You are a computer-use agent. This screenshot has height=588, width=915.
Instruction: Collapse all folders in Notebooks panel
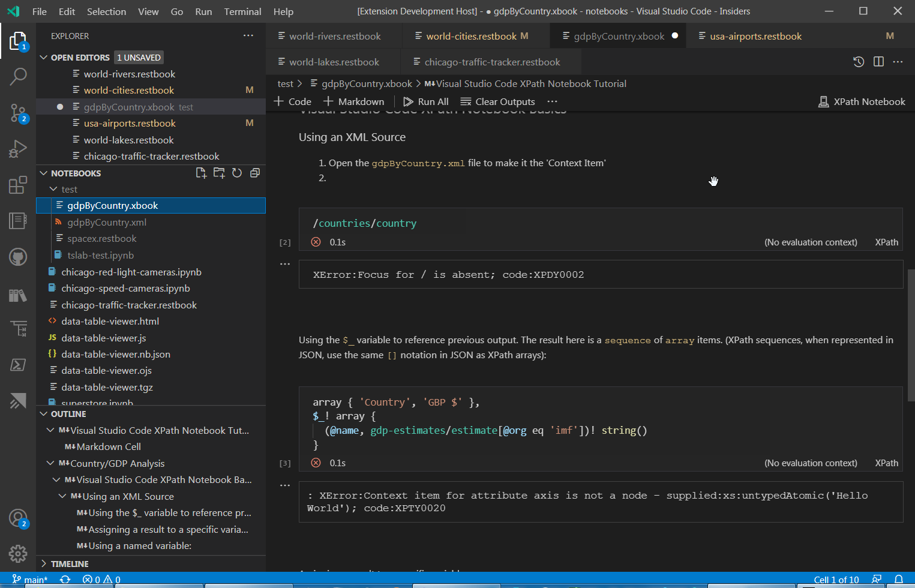254,173
